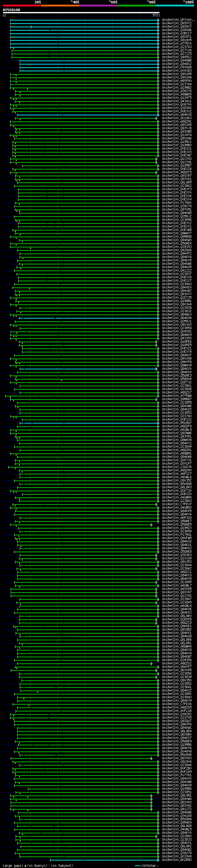
Task: Select the UniRef100_A8VP90 label
Action: pos(177,81)
